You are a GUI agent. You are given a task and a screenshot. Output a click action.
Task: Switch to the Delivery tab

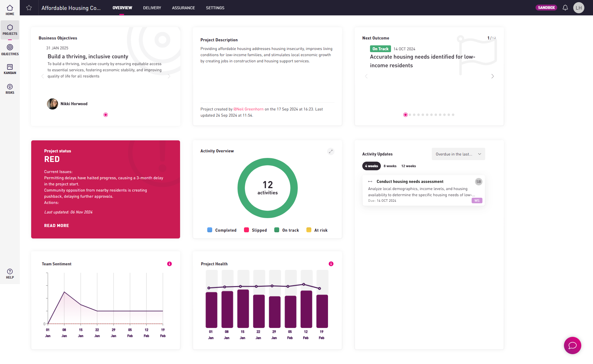click(x=152, y=8)
